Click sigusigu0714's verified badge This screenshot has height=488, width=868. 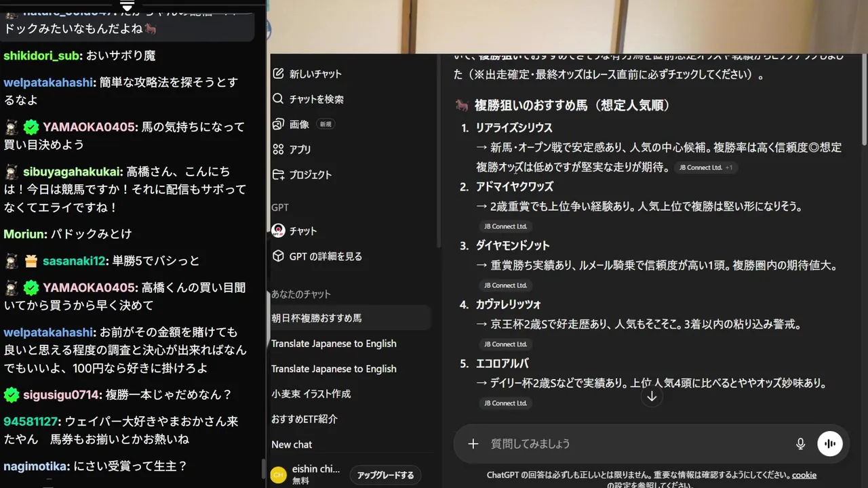(11, 394)
